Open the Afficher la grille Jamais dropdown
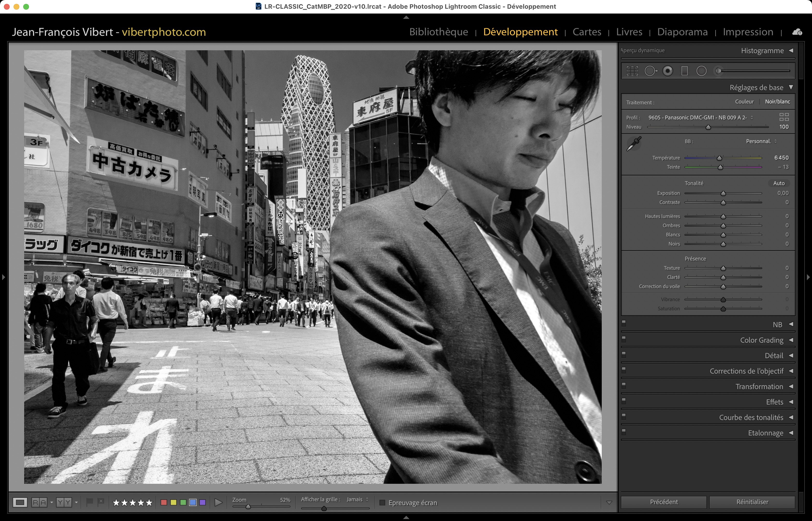This screenshot has height=521, width=812. pos(357,499)
